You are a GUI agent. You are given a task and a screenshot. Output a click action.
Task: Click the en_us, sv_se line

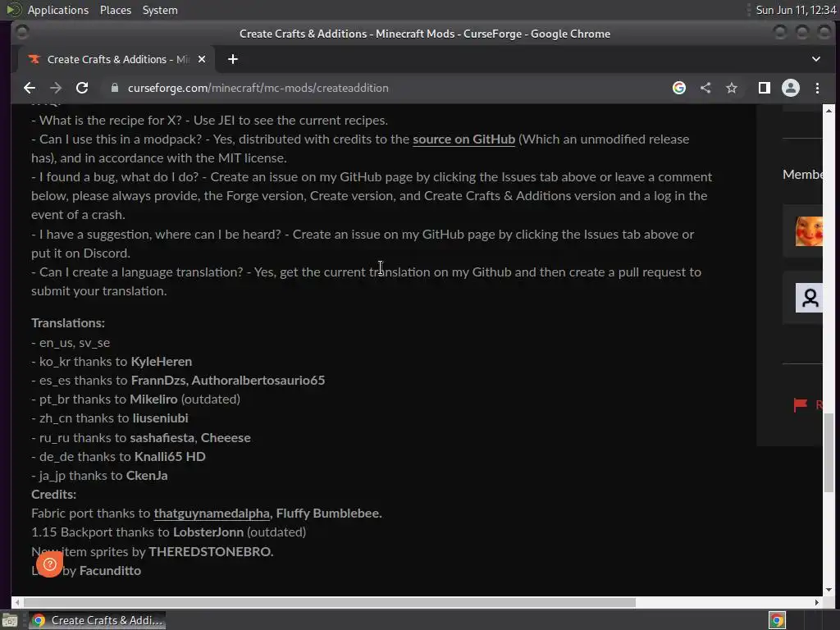(71, 343)
